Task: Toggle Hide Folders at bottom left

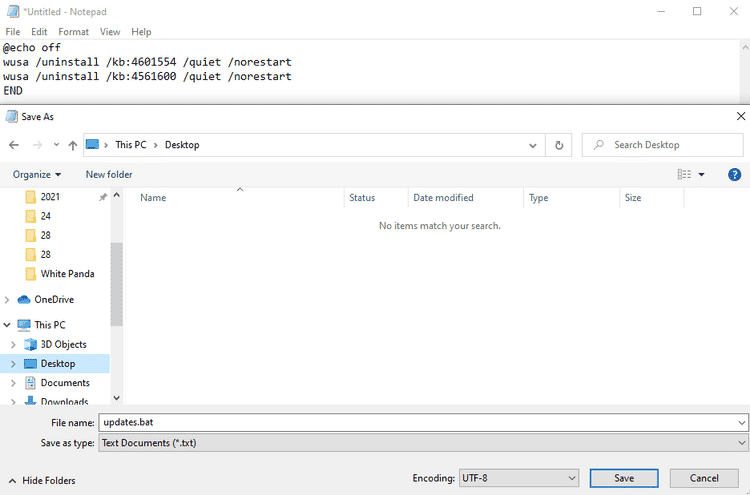Action: tap(41, 480)
